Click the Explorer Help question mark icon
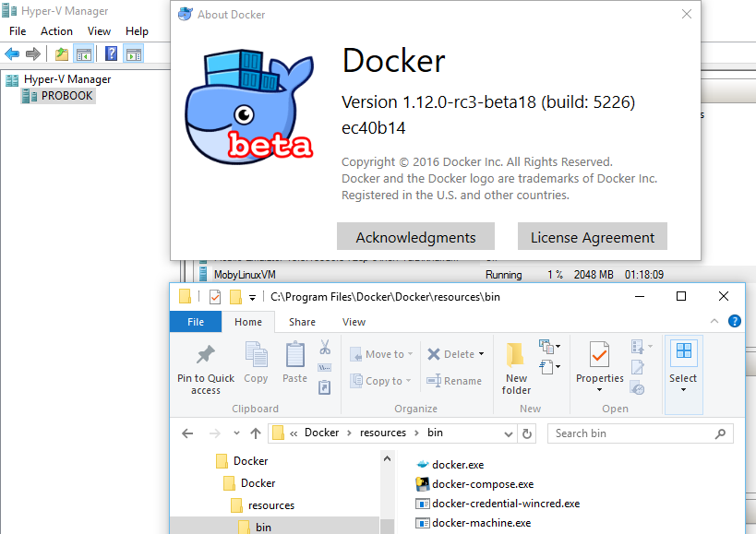Viewport: 756px width, 534px height. (x=734, y=321)
